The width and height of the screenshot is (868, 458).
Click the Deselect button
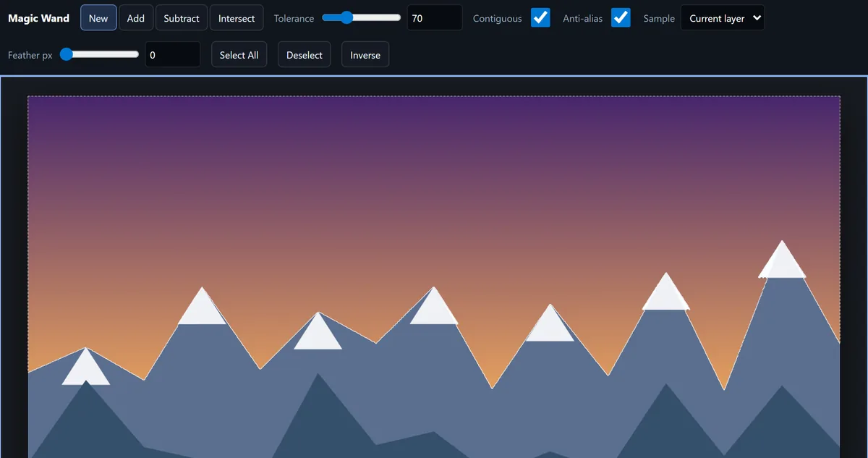pyautogui.click(x=305, y=54)
